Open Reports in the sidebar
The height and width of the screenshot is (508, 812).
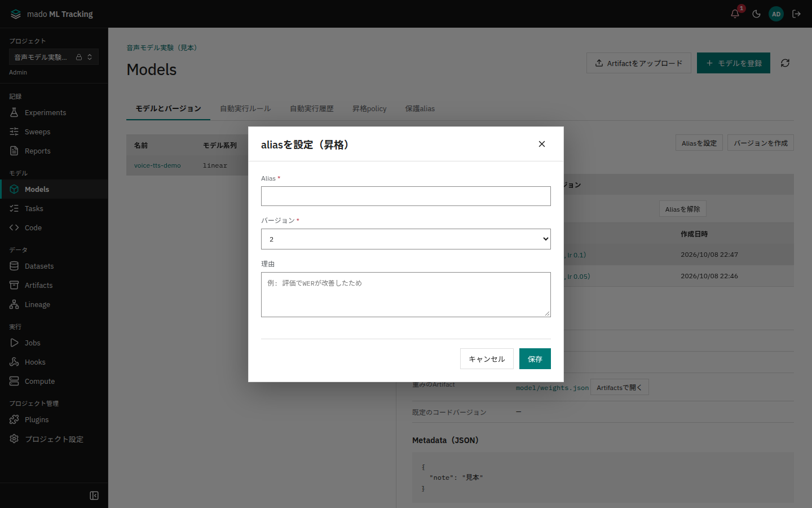click(x=54, y=151)
